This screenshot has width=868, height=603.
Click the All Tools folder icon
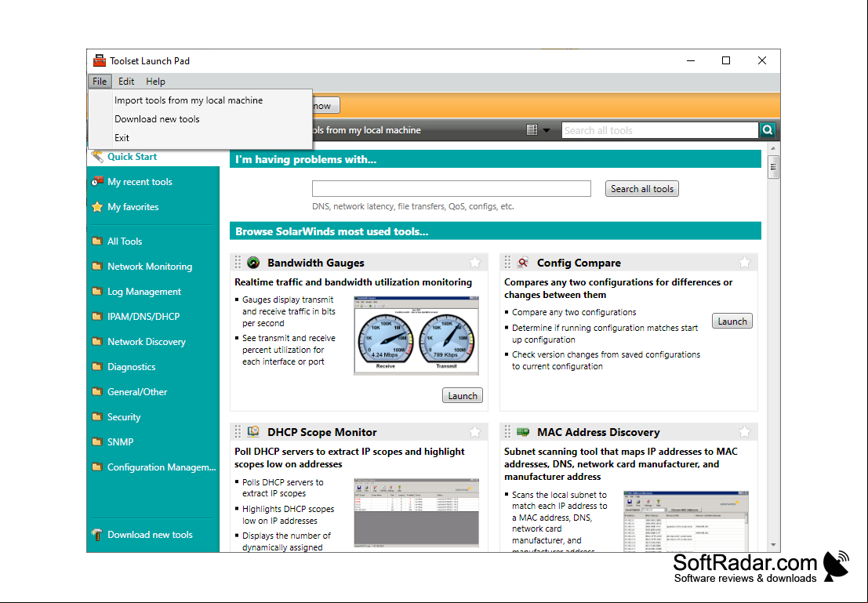coord(97,241)
